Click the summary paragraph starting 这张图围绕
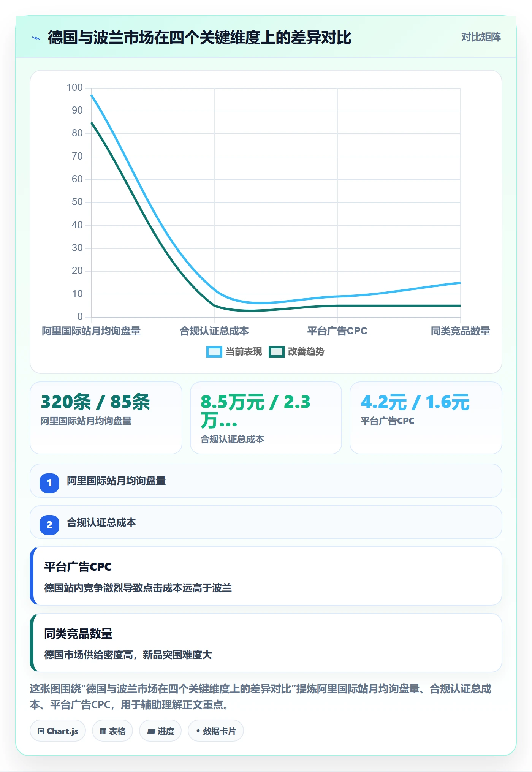Image resolution: width=532 pixels, height=772 pixels. [x=261, y=697]
